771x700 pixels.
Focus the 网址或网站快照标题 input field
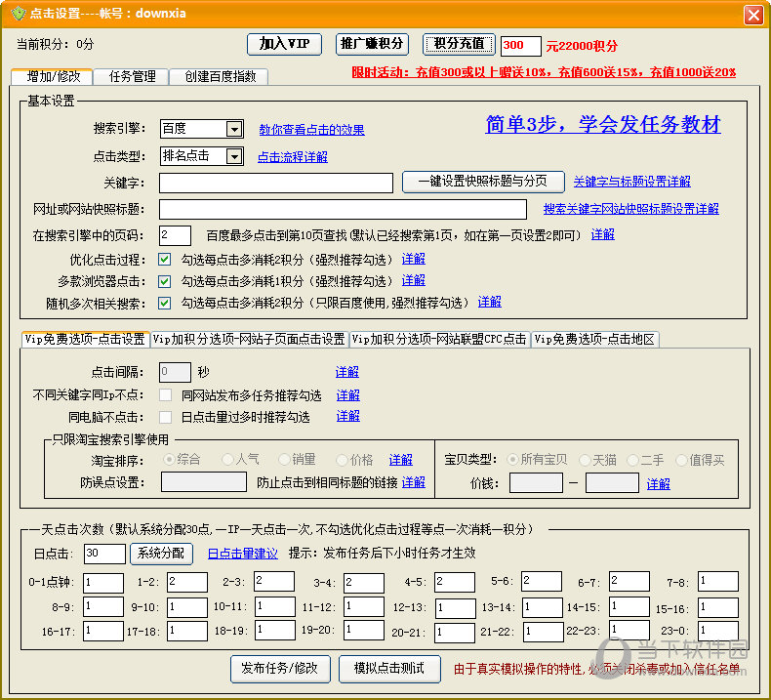(343, 209)
